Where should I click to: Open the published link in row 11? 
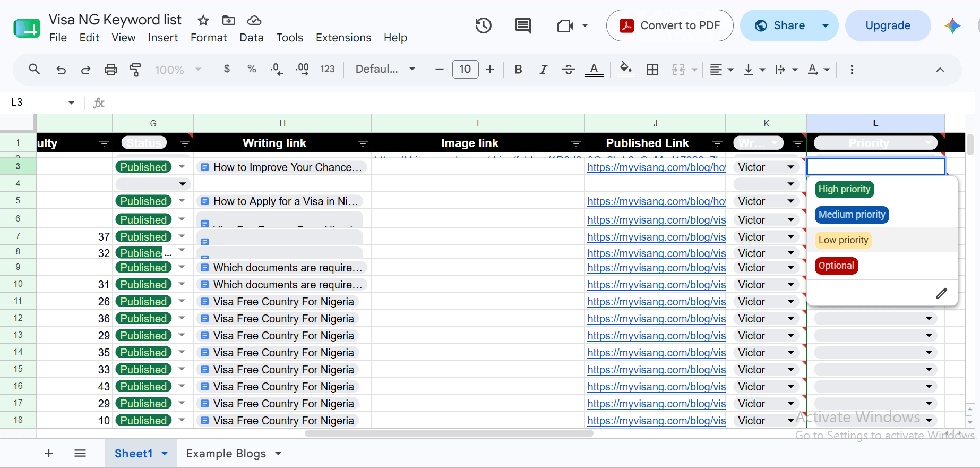656,302
